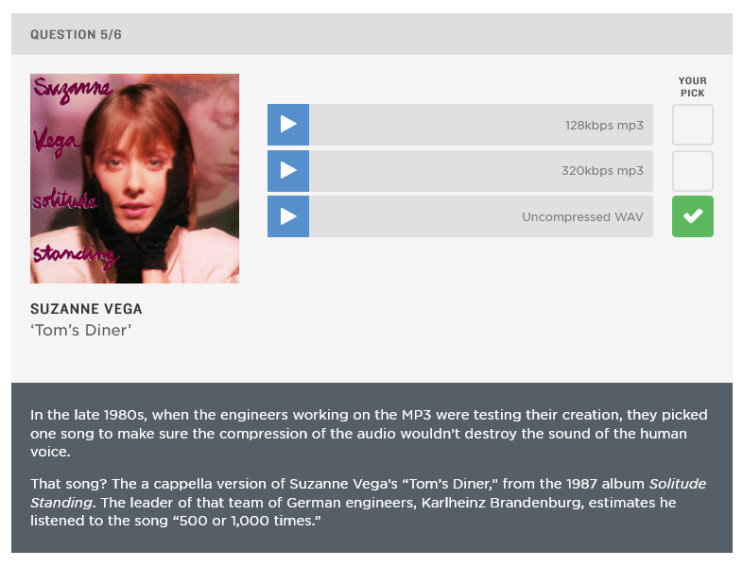Pick the 128kbps mp3 checkbox
The image size is (743, 567).
692,125
